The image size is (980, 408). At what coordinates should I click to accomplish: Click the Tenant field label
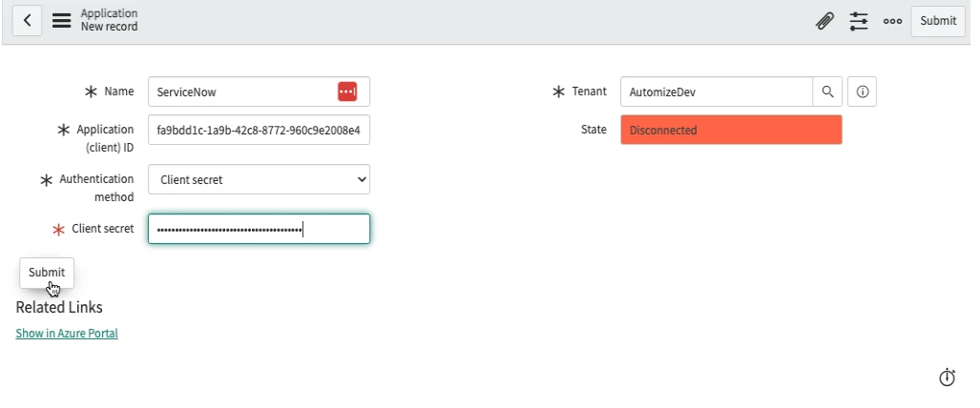coord(590,92)
